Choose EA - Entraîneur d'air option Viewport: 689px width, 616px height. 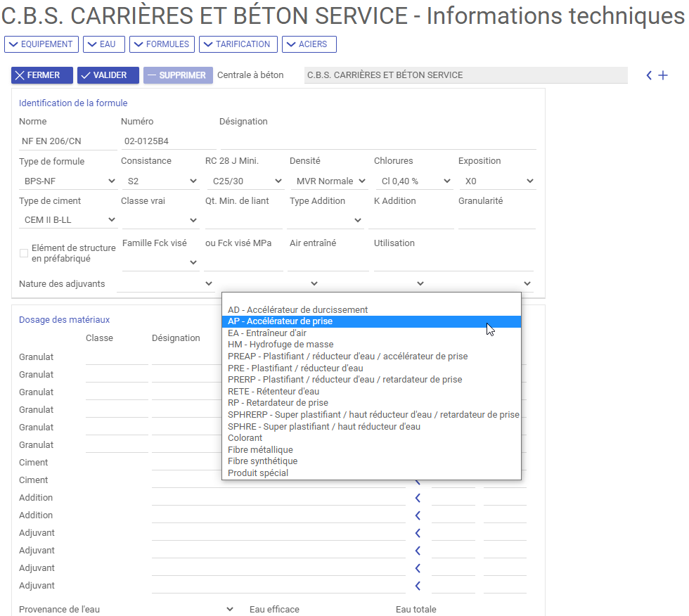pos(371,333)
